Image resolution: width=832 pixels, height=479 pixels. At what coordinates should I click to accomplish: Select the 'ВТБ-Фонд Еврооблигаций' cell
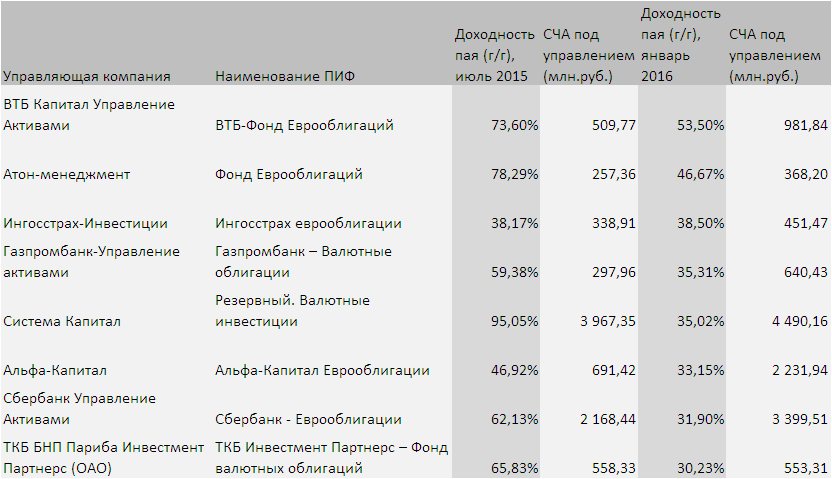click(304, 126)
